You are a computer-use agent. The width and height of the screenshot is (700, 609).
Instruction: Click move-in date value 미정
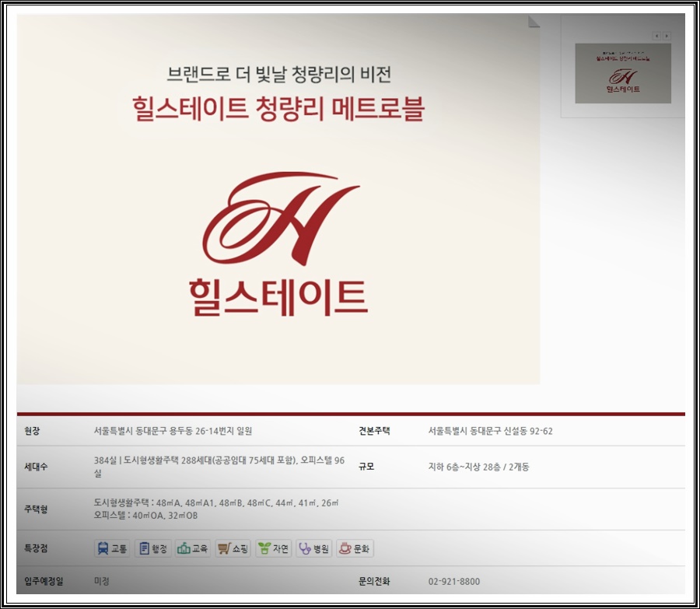(x=101, y=581)
